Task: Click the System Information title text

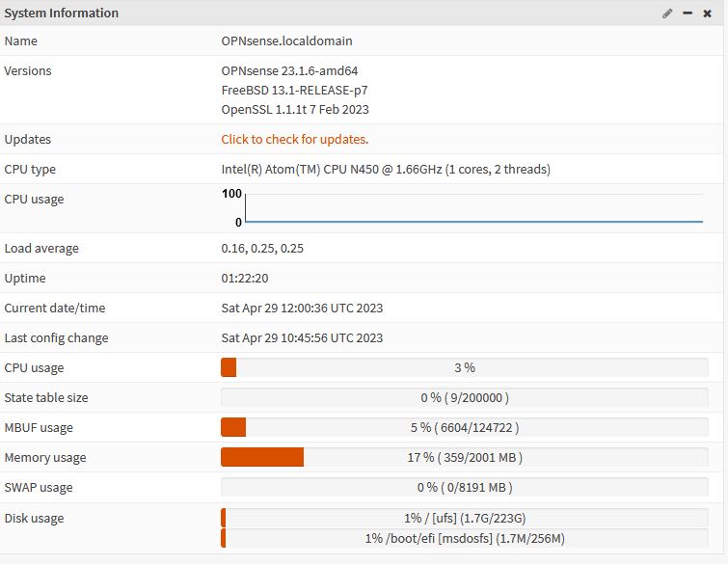Action: [x=62, y=13]
